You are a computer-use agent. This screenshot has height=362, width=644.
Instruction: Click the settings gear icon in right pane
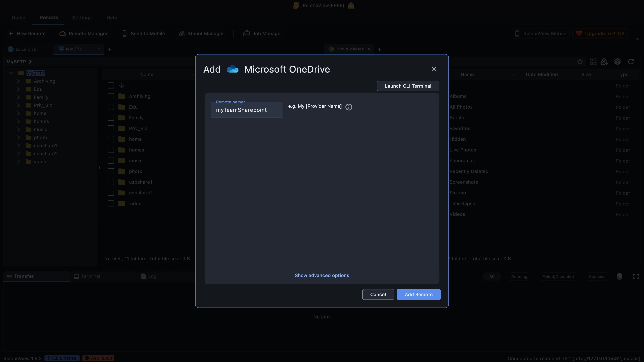618,62
